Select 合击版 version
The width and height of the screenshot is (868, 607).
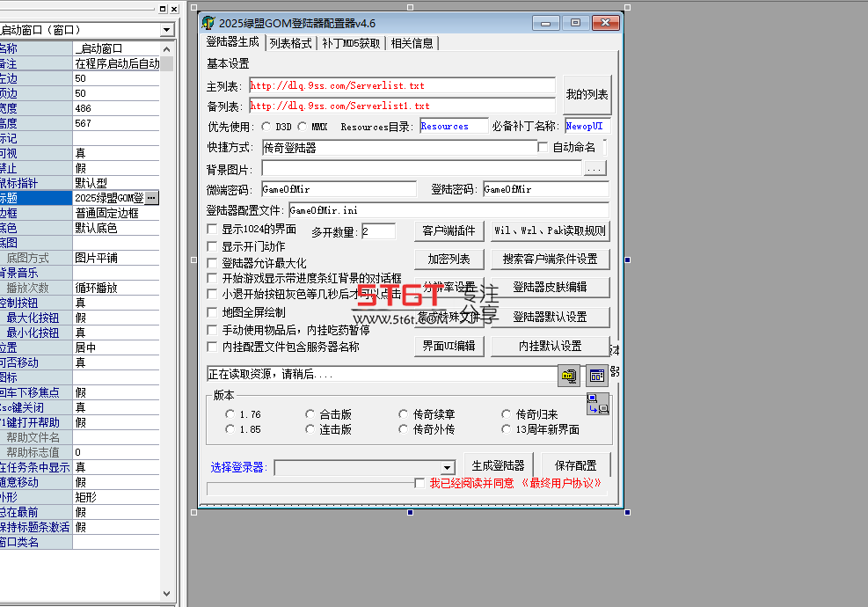point(310,413)
